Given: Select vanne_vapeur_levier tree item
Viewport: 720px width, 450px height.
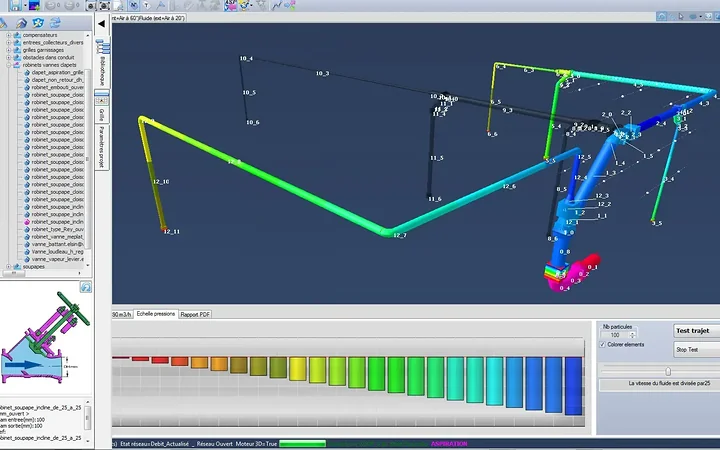Looking at the screenshot, I should (57, 259).
